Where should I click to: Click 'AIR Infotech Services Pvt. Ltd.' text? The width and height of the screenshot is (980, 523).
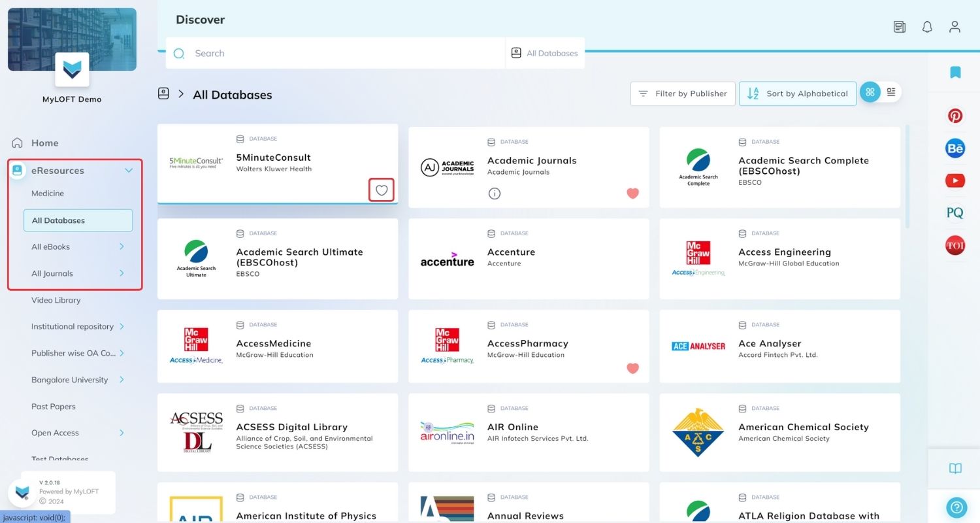[x=538, y=438]
